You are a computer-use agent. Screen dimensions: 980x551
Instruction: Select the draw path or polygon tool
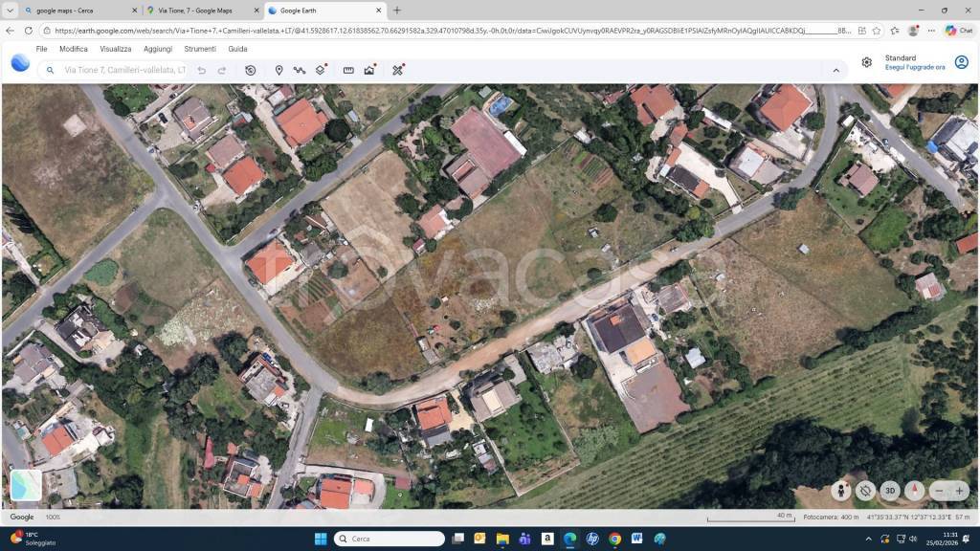point(300,70)
